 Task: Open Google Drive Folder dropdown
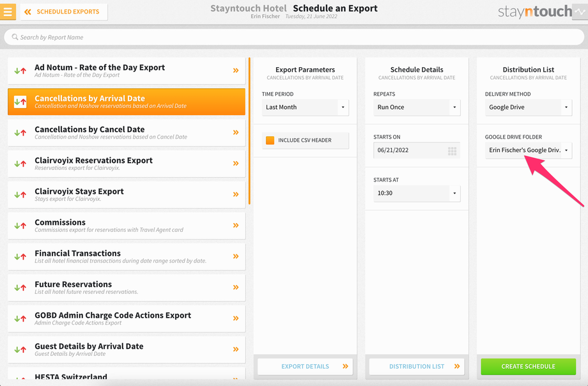pyautogui.click(x=529, y=150)
